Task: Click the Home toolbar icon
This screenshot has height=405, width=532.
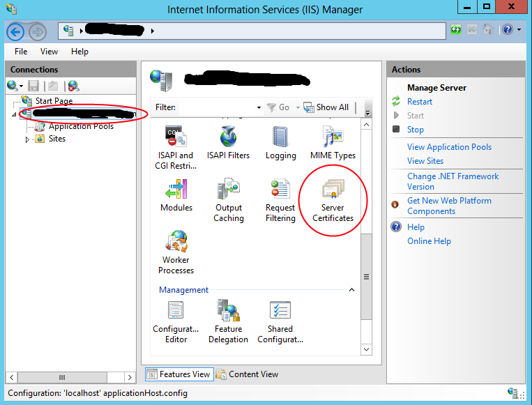Action: [x=488, y=29]
